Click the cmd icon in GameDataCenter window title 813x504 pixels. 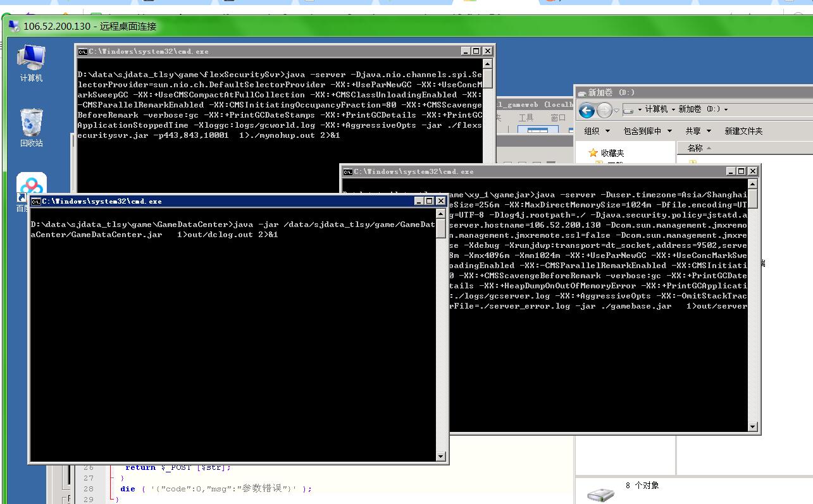coord(36,201)
